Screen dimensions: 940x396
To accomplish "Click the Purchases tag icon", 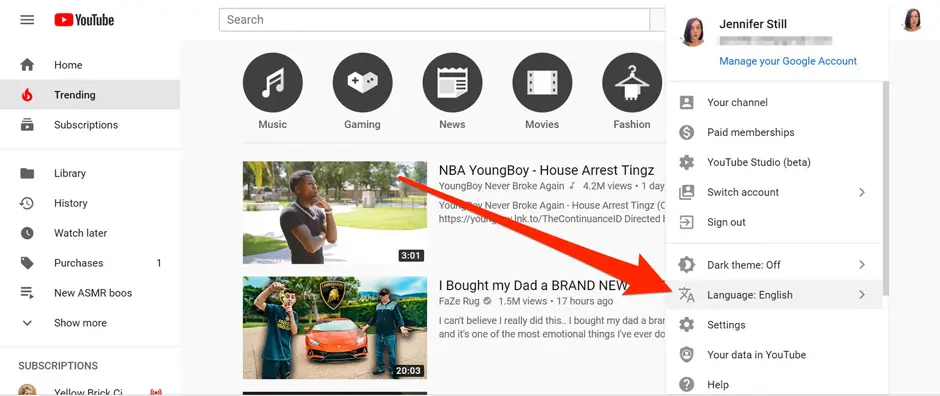I will [27, 263].
